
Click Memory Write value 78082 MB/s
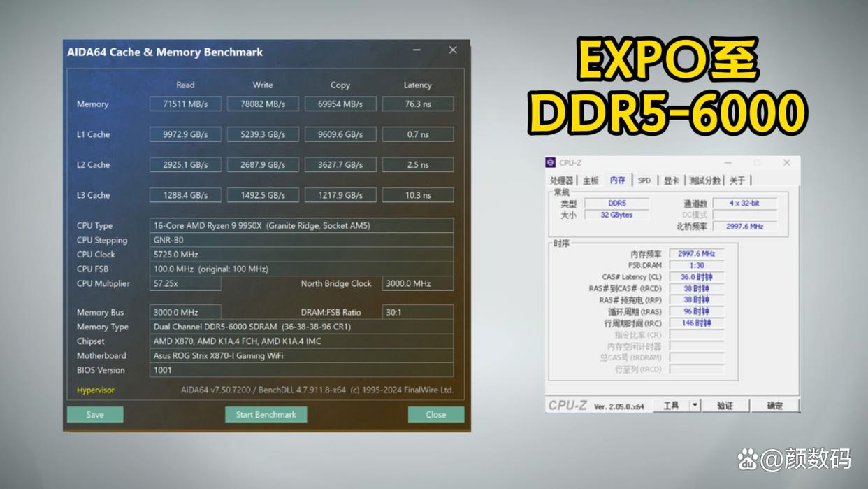263,104
